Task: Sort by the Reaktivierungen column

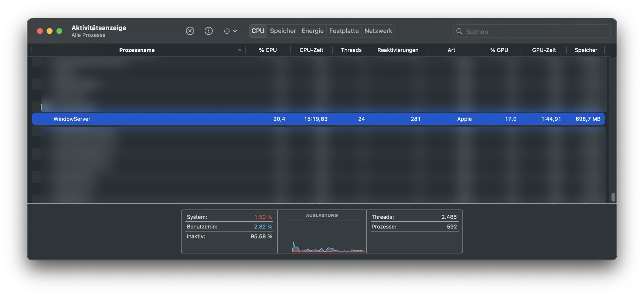Action: click(x=397, y=50)
